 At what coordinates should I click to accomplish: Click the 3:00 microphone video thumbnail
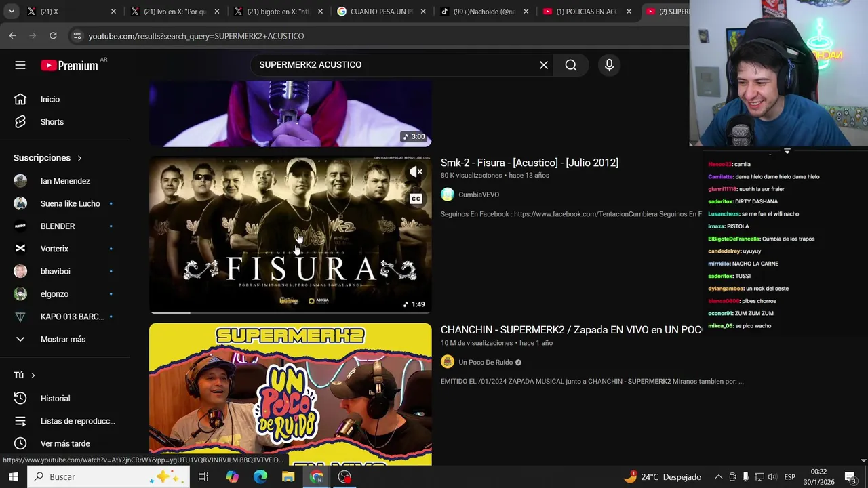[290, 113]
